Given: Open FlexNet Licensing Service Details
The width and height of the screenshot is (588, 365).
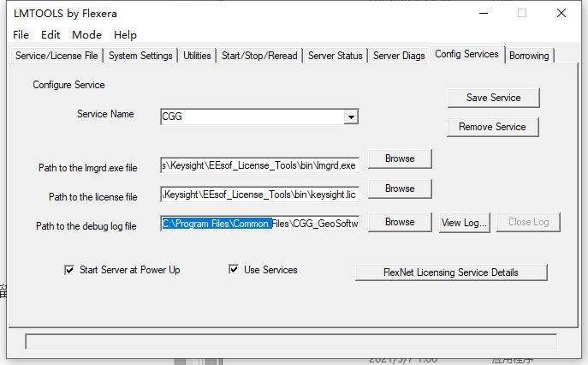Looking at the screenshot, I should pyautogui.click(x=451, y=272).
